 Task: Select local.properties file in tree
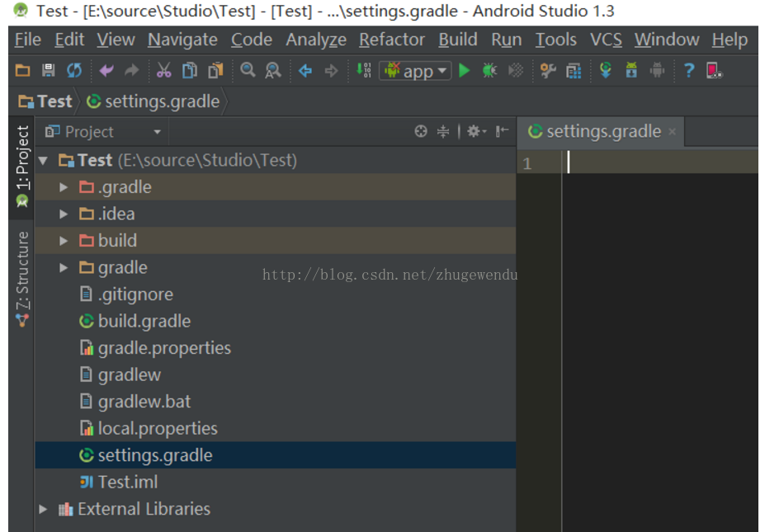276,429
